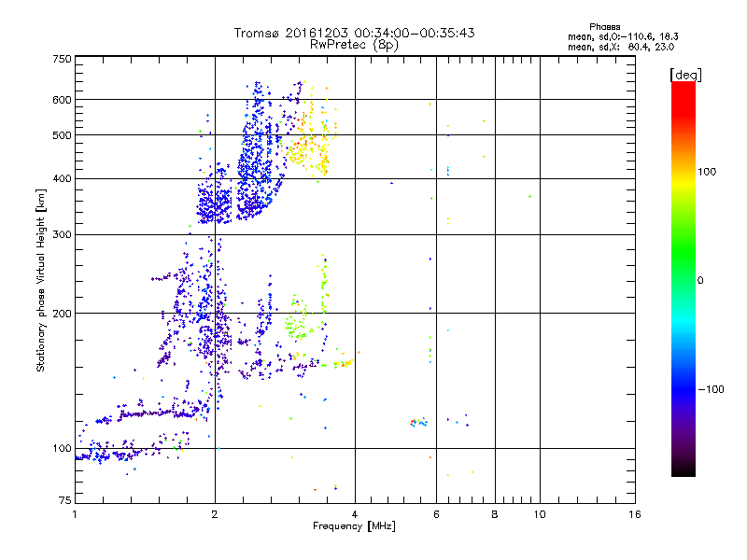Click the height-axis tick label '100' at left
The width and height of the screenshot is (747, 560).
(62, 449)
